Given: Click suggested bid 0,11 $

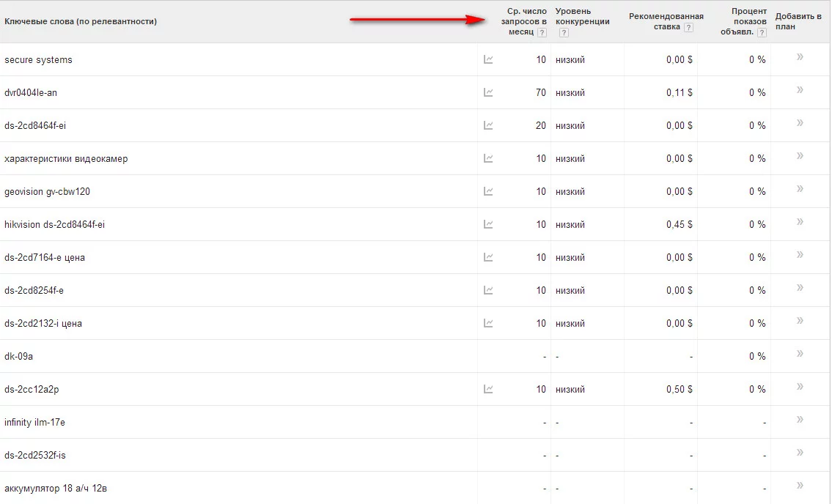Looking at the screenshot, I should 680,92.
